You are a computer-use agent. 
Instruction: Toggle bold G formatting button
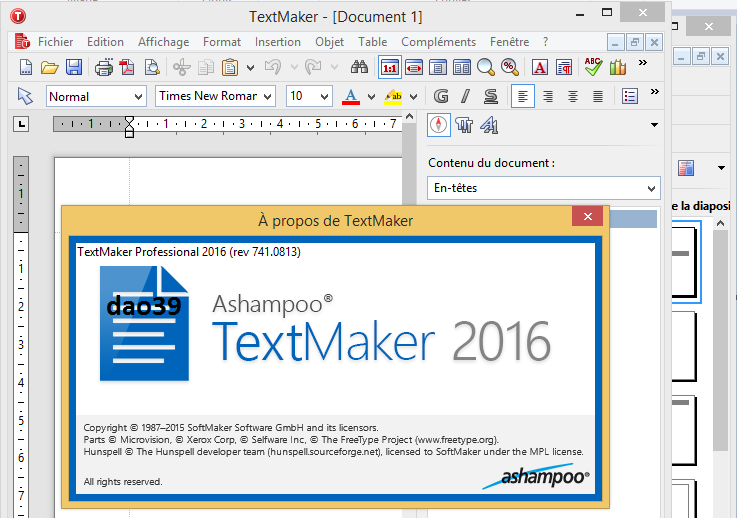click(441, 97)
